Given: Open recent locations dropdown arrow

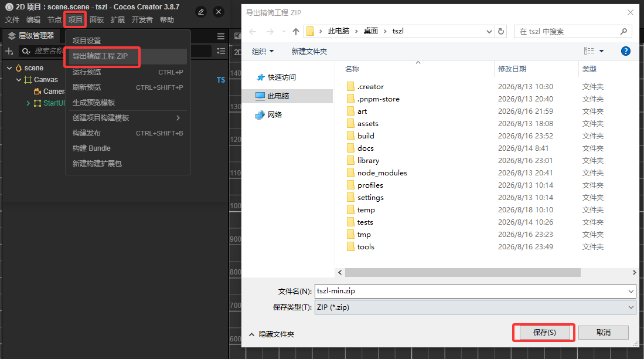Looking at the screenshot, I should [x=284, y=31].
